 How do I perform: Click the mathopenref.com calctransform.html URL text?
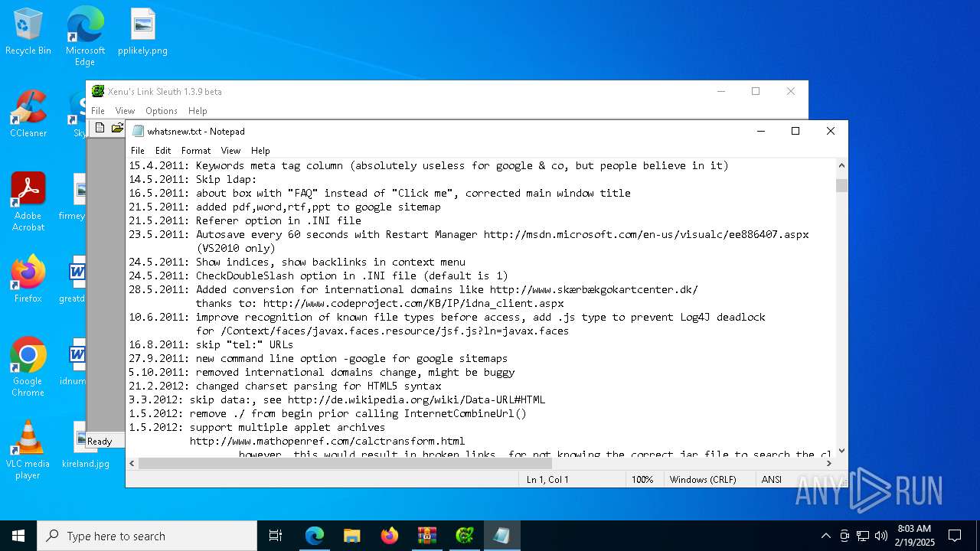328,441
